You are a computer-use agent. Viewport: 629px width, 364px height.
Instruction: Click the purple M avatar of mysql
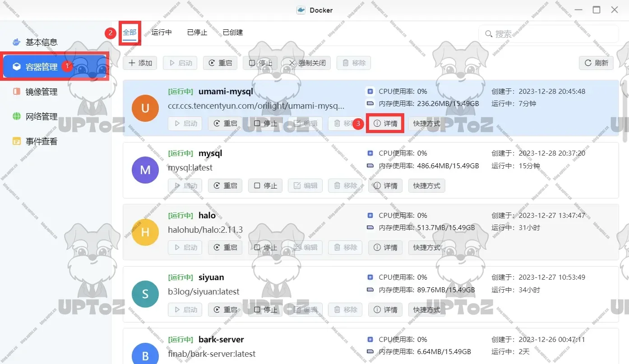coord(145,170)
